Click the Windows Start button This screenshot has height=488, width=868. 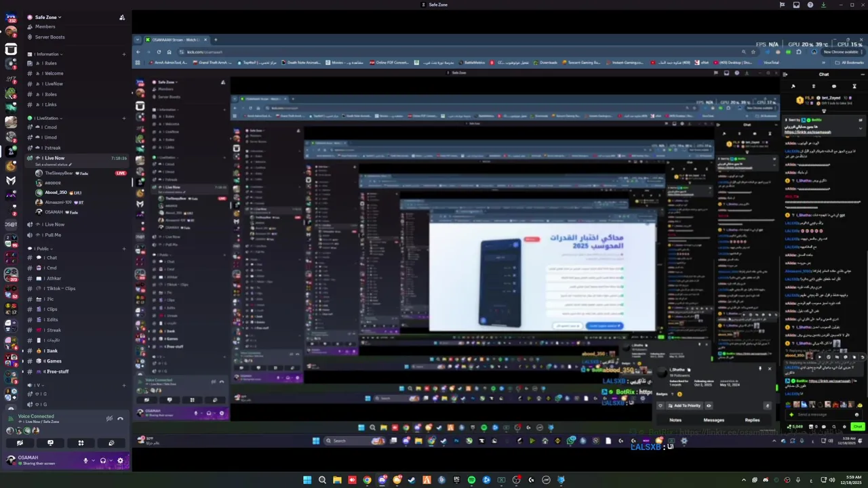307,480
